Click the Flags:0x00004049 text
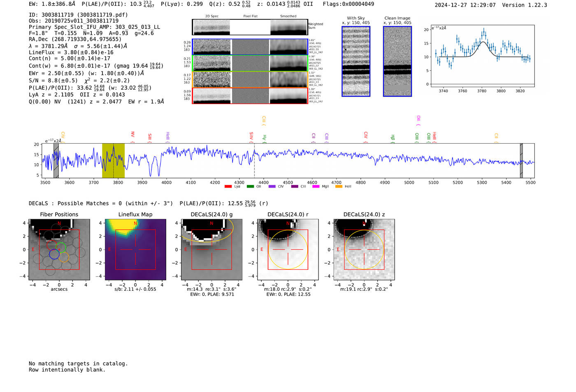Screen dimensions: 576x392 (348, 4)
